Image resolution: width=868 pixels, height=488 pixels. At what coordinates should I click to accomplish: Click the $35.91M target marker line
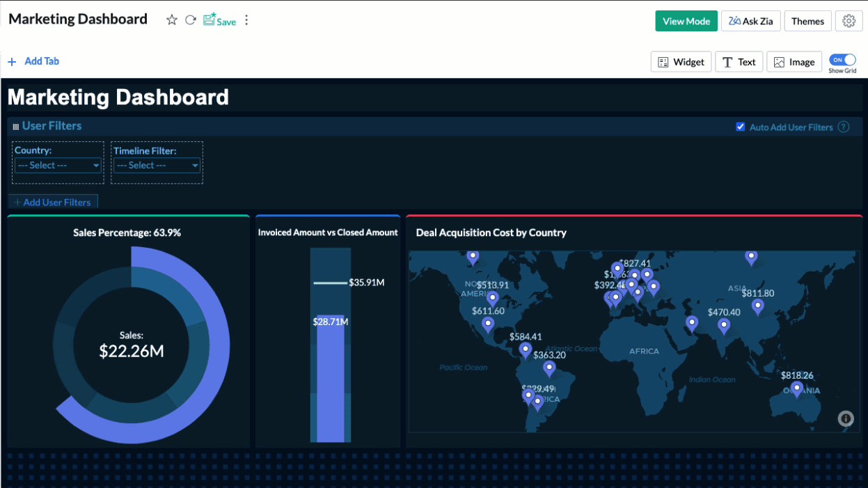[x=330, y=283]
